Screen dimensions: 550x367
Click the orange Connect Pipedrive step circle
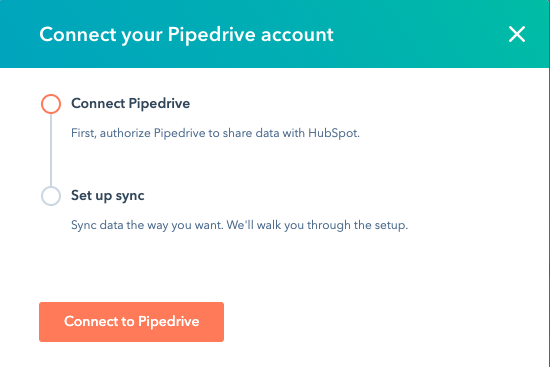51,104
